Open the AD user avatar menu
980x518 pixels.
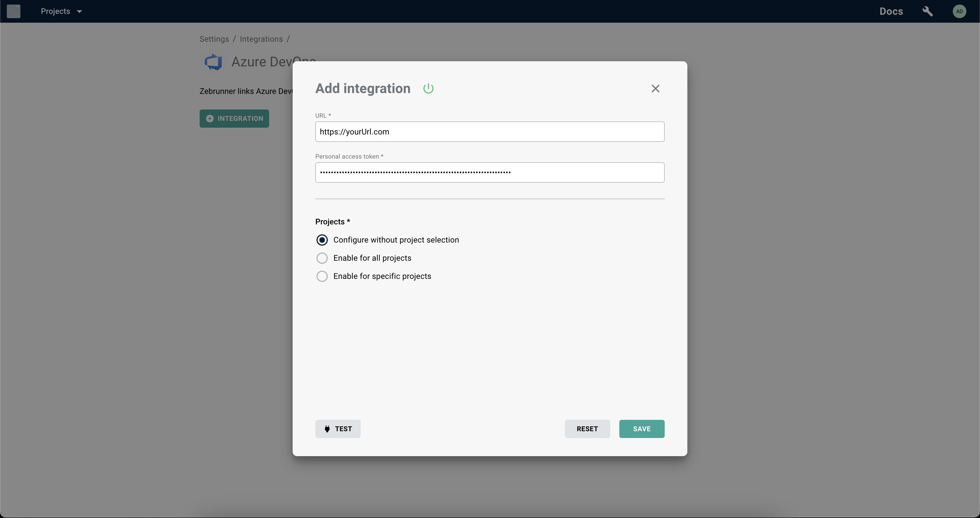tap(959, 11)
